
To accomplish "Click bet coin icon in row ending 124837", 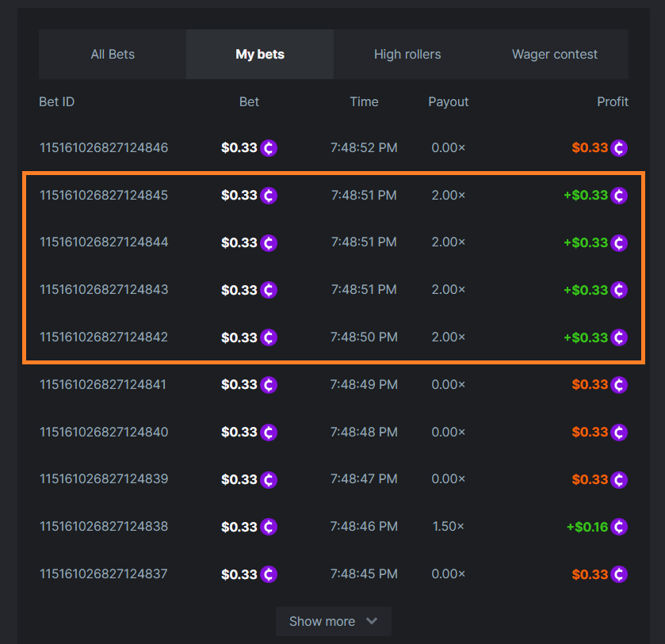I will click(x=269, y=574).
